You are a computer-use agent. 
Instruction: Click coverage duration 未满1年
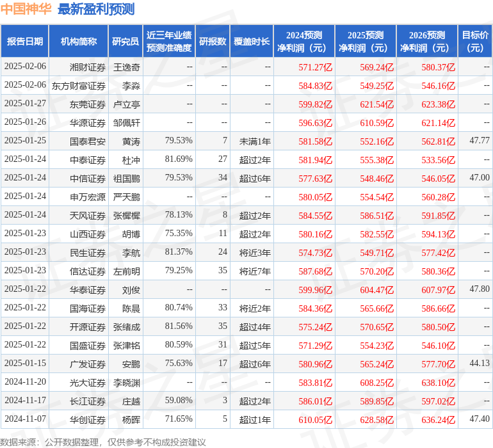coord(255,141)
